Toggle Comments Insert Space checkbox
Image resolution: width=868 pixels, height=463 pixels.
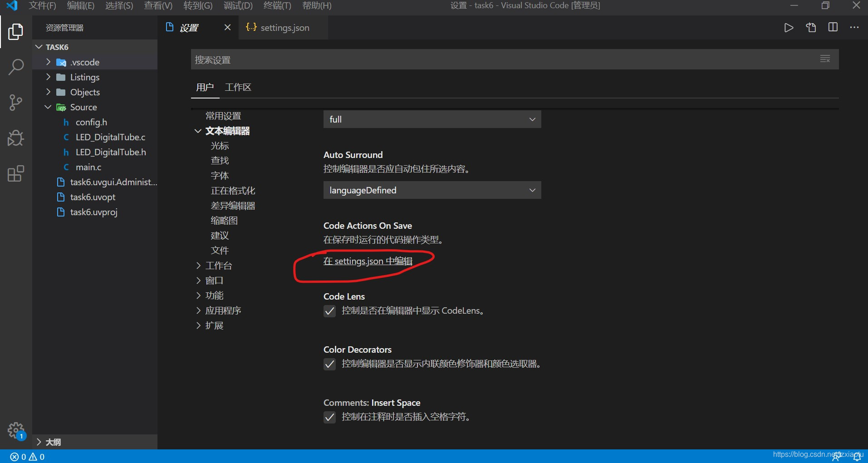[329, 417]
